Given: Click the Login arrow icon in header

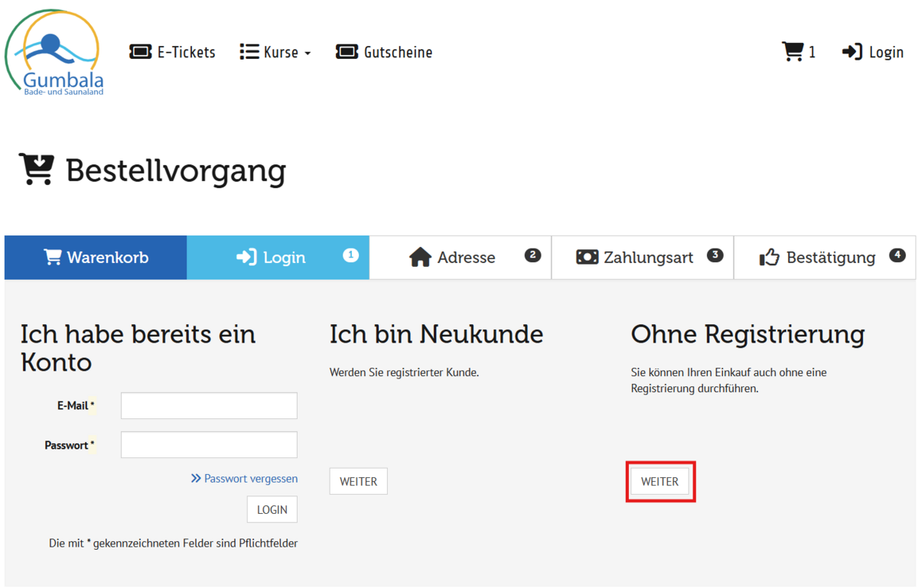Looking at the screenshot, I should pos(852,52).
